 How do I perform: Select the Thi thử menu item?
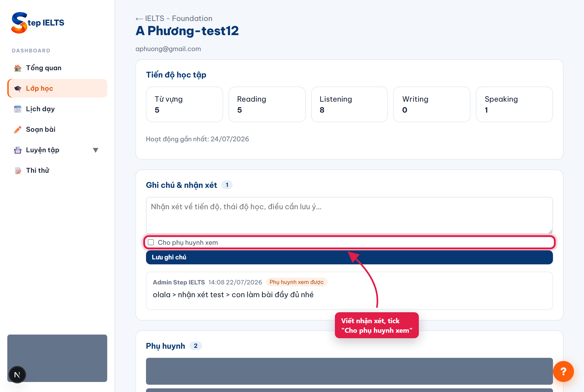[57, 170]
